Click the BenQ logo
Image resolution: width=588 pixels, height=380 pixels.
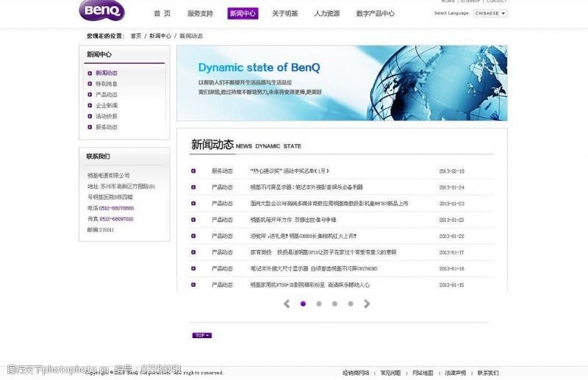pos(101,10)
